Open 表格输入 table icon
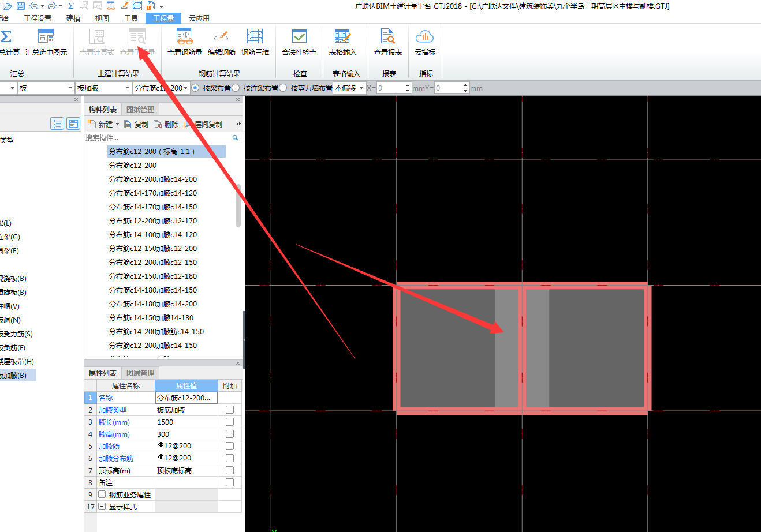 (343, 37)
